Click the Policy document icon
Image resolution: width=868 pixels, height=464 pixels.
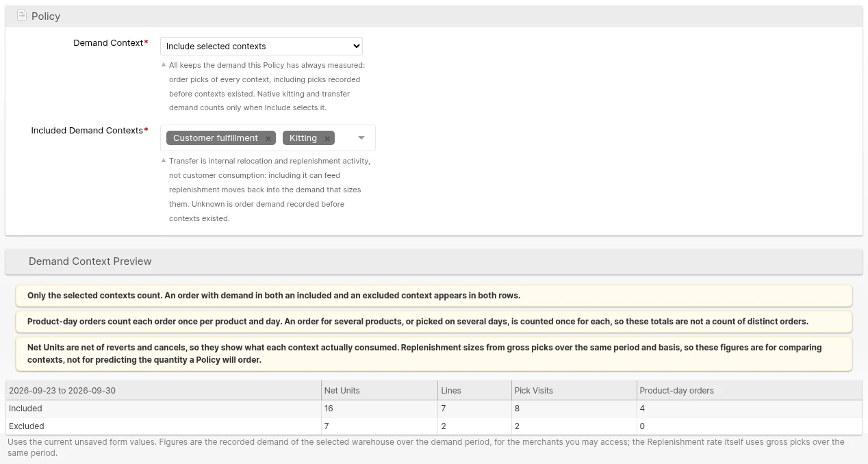22,16
